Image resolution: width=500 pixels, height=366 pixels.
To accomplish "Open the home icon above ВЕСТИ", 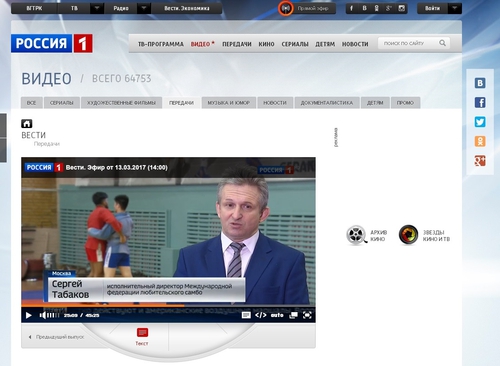I will (x=27, y=124).
